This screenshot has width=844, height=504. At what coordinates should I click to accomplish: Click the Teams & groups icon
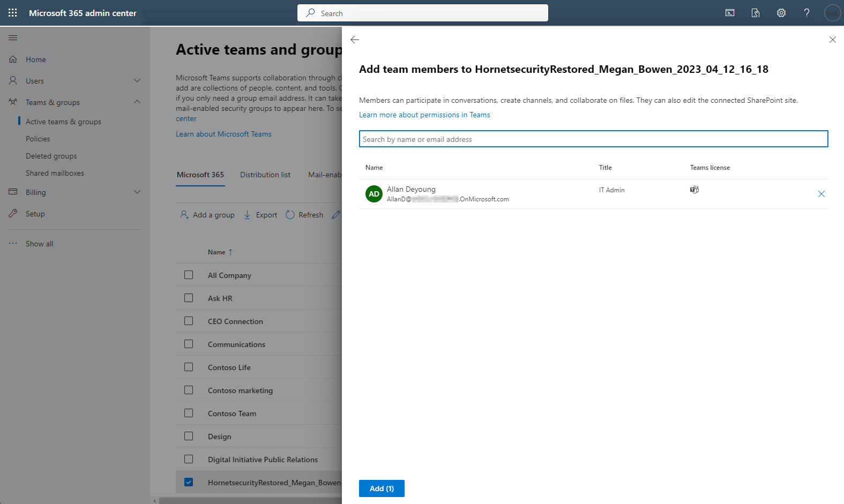pos(13,102)
